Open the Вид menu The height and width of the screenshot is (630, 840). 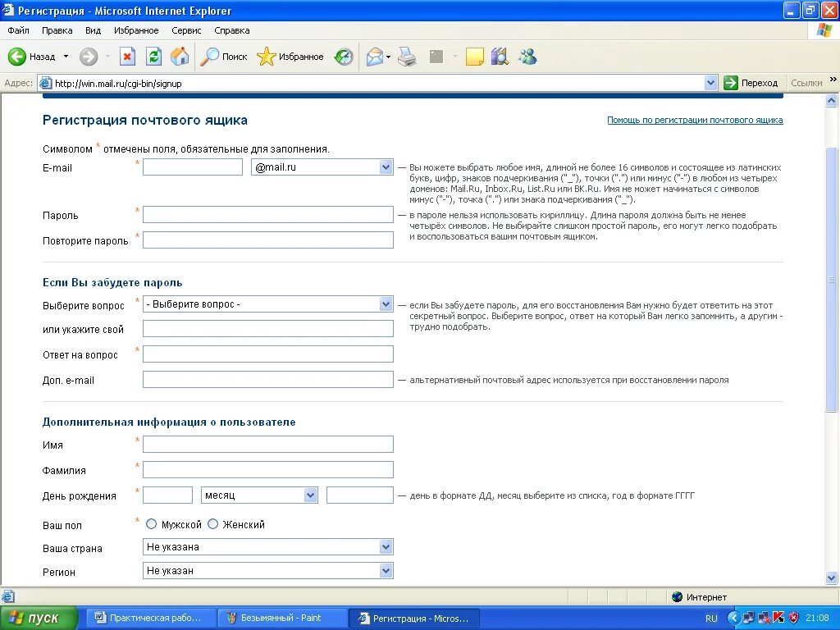coord(93,30)
